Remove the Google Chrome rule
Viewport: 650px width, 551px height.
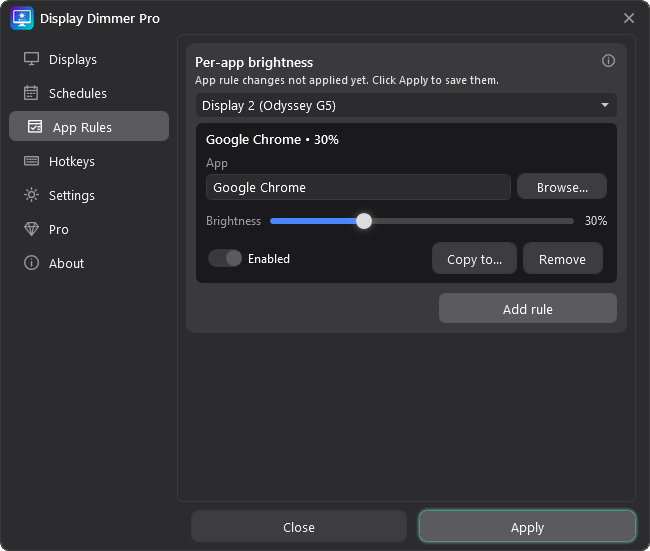click(563, 259)
